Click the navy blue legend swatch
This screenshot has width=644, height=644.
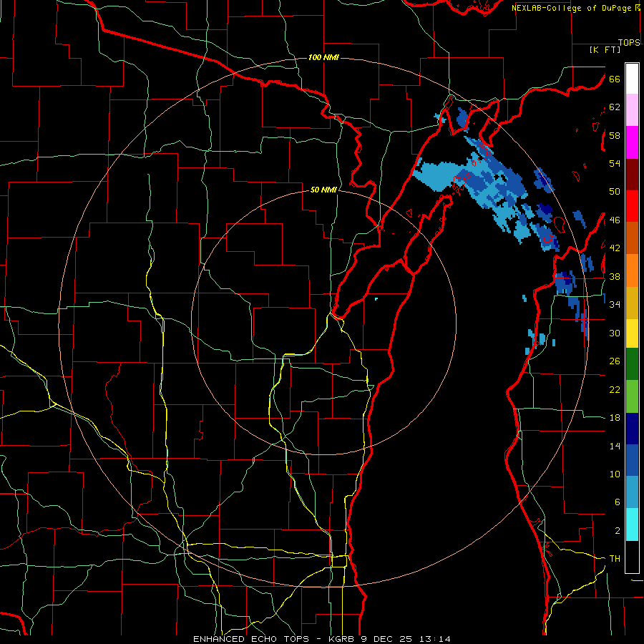[x=632, y=429]
